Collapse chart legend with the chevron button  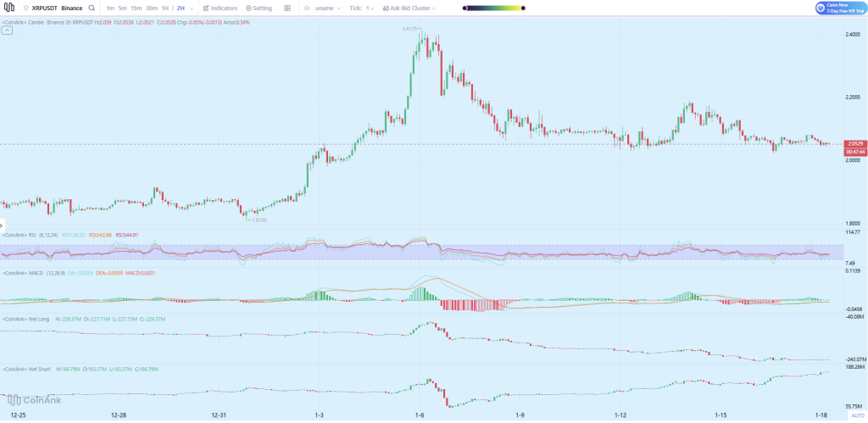tap(7, 30)
